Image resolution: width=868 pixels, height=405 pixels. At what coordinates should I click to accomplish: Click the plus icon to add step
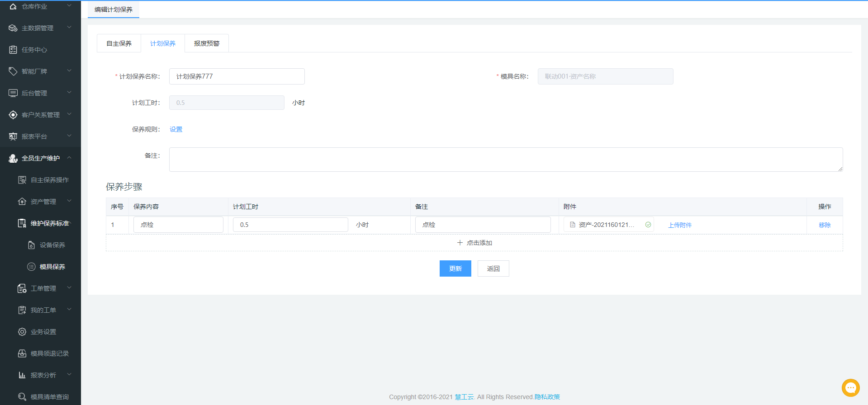[x=460, y=243]
